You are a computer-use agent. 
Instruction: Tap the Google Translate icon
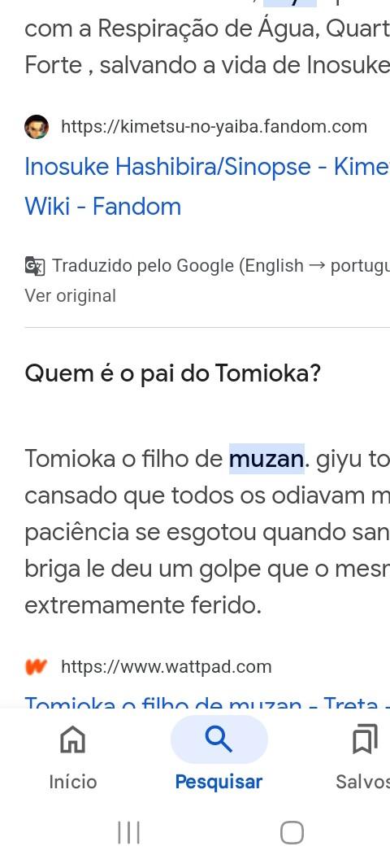[35, 266]
